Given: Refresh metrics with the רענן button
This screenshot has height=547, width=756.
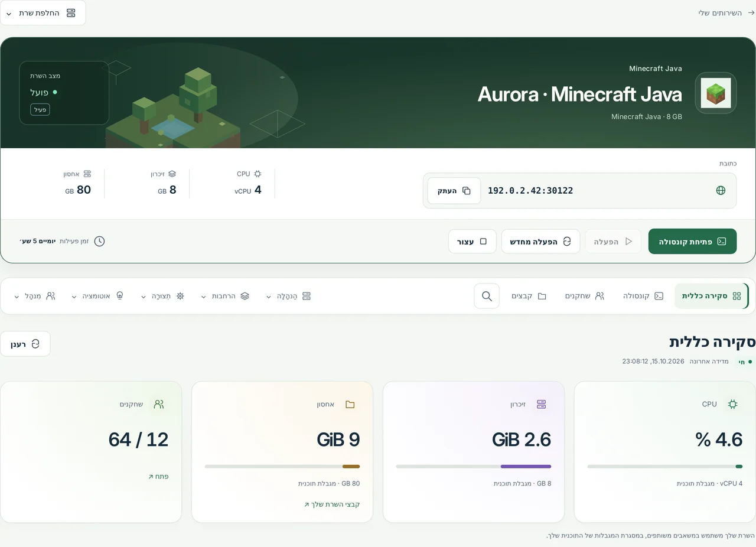Looking at the screenshot, I should point(25,344).
